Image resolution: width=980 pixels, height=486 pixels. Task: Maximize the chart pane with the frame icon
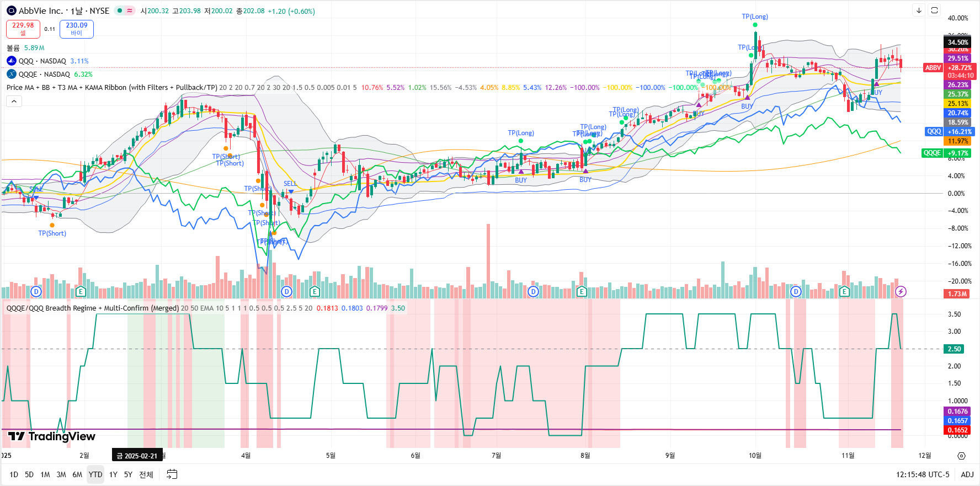coord(934,10)
